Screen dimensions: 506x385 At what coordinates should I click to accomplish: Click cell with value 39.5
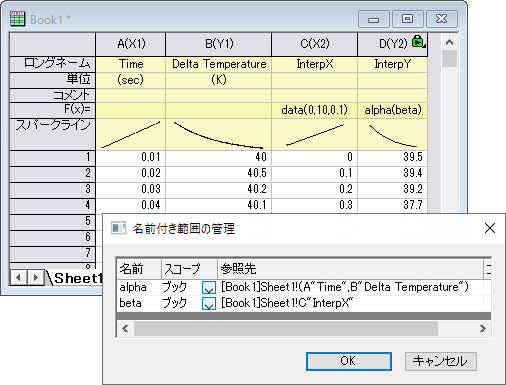pyautogui.click(x=393, y=157)
